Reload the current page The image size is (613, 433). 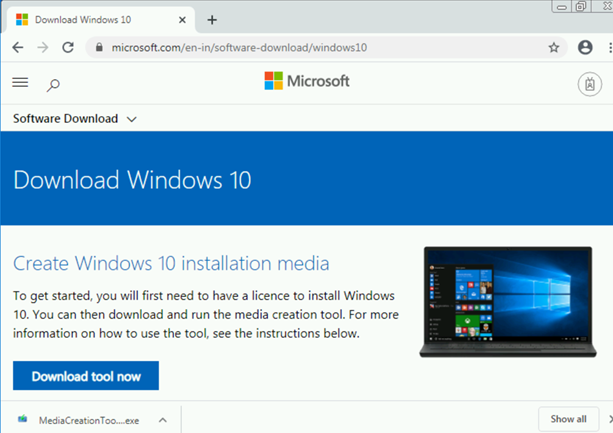(68, 48)
